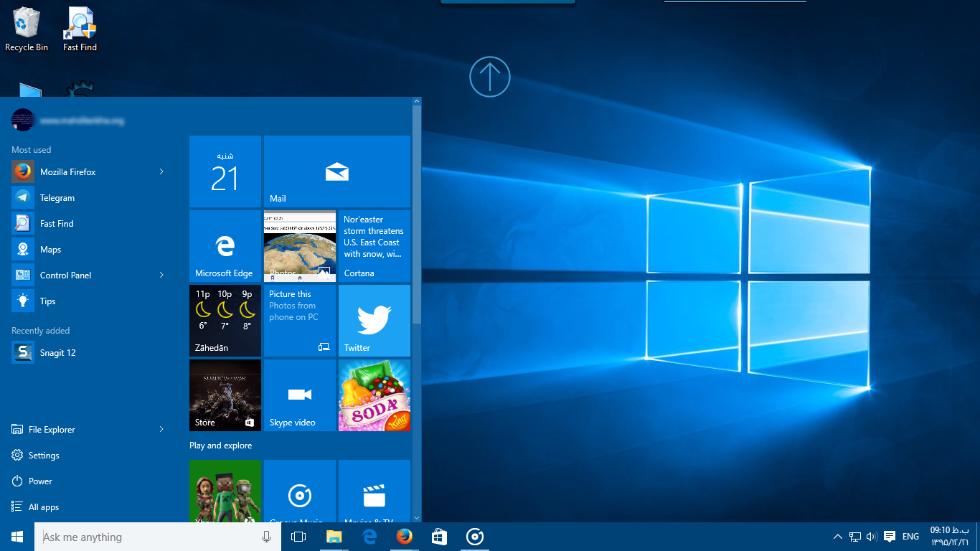Open the Action Center notifications icon
This screenshot has height=551, width=980.
(x=890, y=537)
